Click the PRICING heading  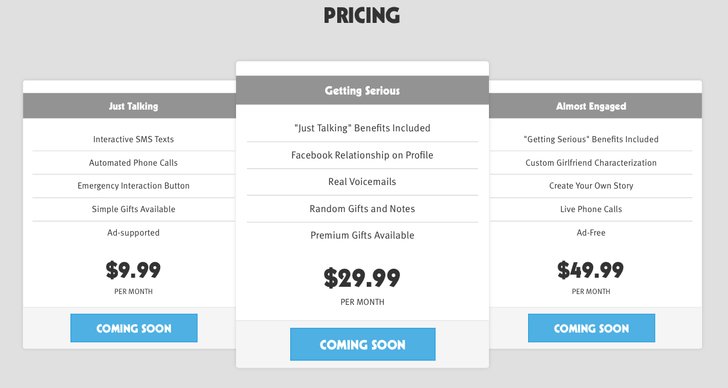pyautogui.click(x=362, y=15)
